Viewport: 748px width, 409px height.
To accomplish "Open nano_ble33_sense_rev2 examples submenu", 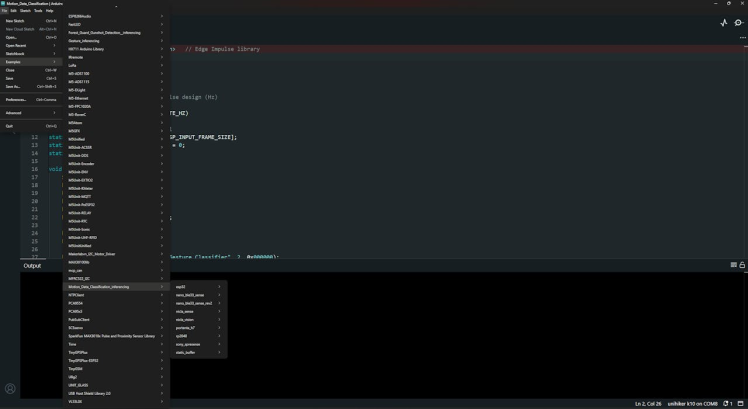I will coord(198,303).
